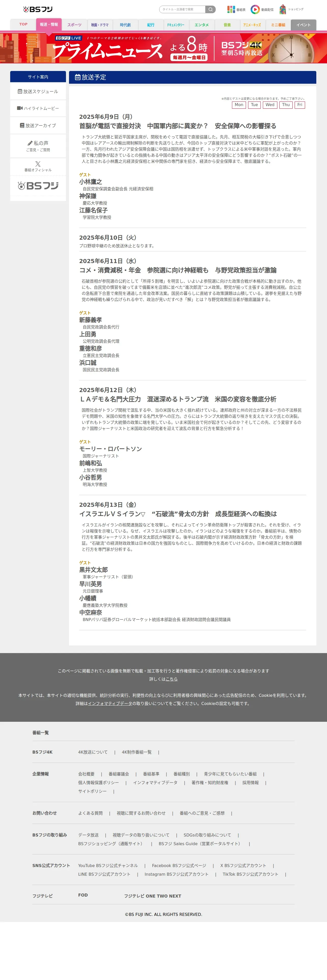Open SDGsの取り組みについて link
327x980 pixels.
207,835
